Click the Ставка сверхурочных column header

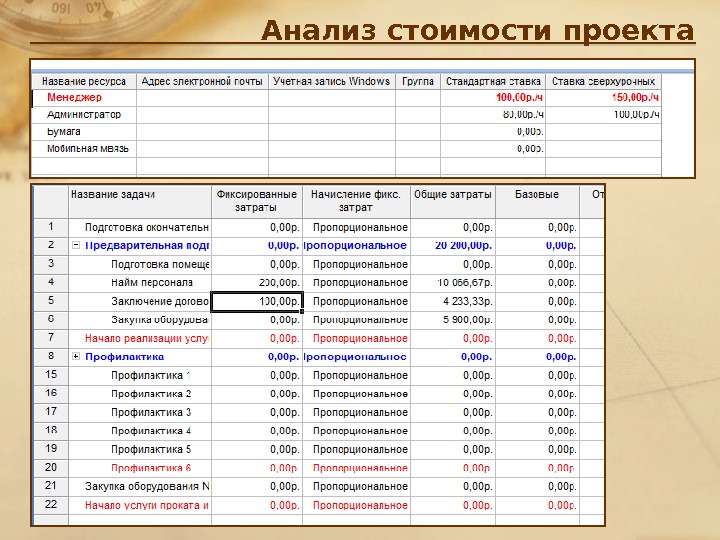tap(603, 81)
